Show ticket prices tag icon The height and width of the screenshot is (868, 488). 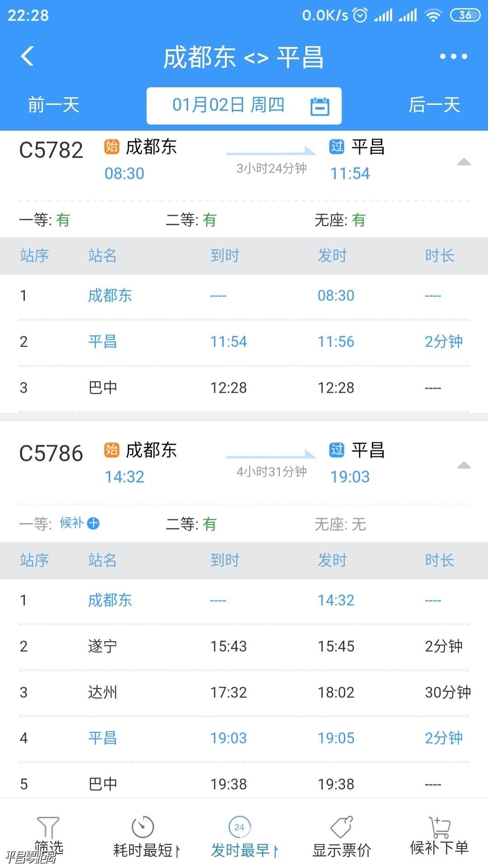click(x=342, y=827)
